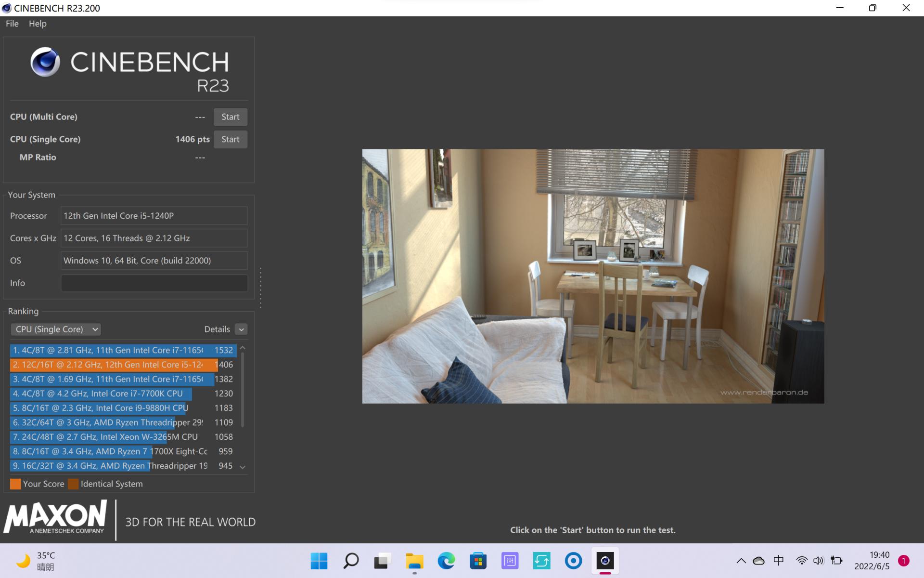Open File Explorer from the taskbar
This screenshot has width=924, height=578.
click(x=414, y=561)
